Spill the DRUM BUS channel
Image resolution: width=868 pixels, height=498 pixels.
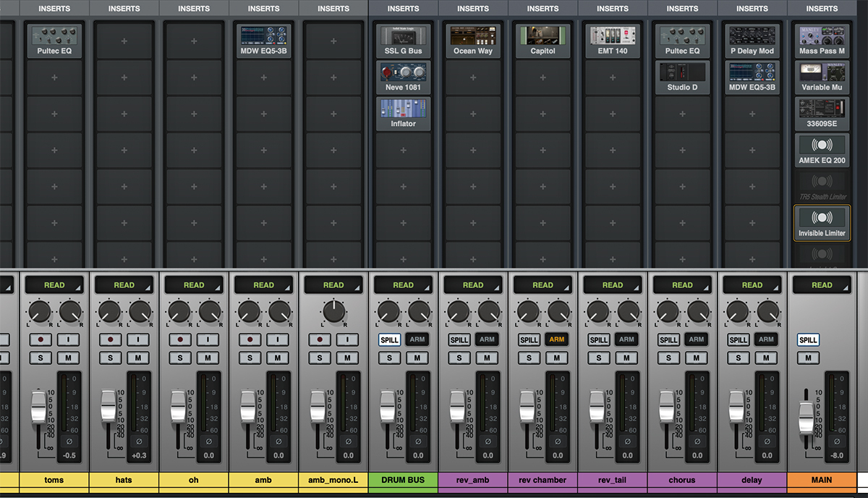(389, 339)
